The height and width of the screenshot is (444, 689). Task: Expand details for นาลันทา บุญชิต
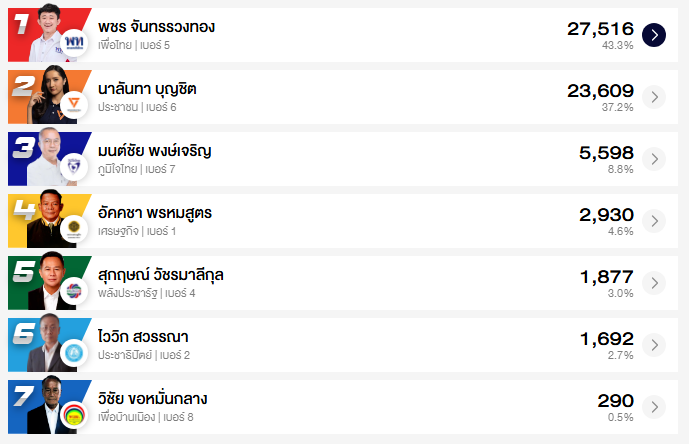653,97
